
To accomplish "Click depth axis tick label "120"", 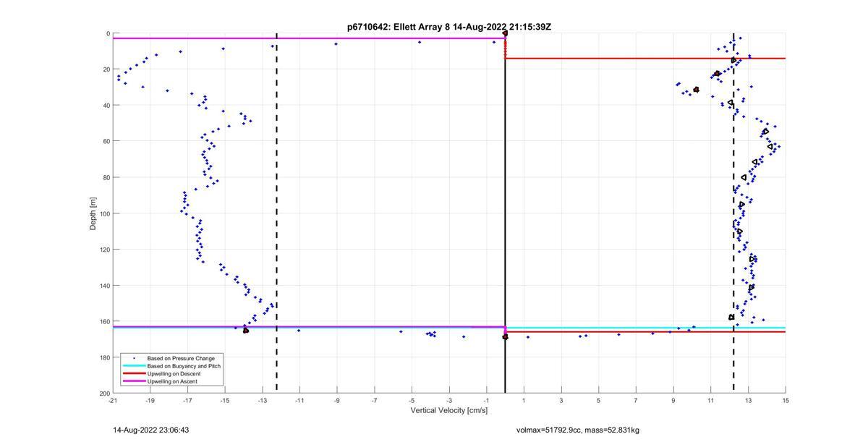I will click(x=103, y=250).
